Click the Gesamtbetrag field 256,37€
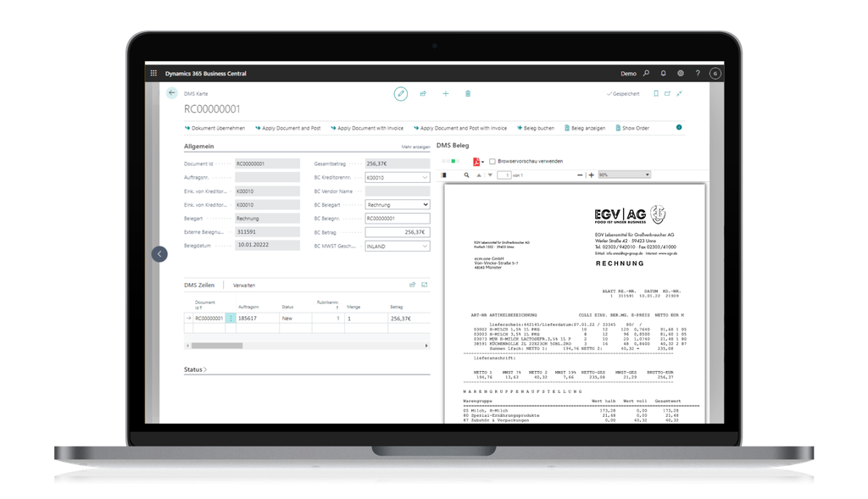Viewport: 868px width, 499px height. click(398, 164)
